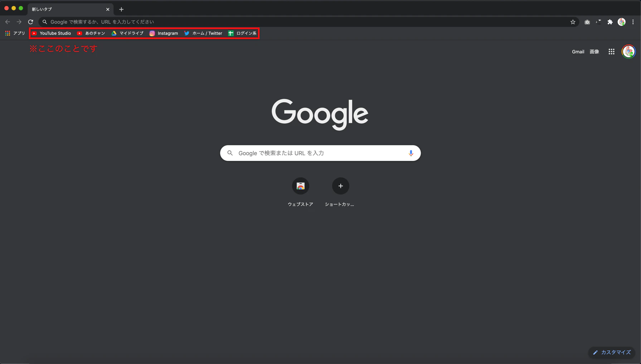Click the cast-style extension icon beside camera
641x364 pixels.
[x=598, y=22]
